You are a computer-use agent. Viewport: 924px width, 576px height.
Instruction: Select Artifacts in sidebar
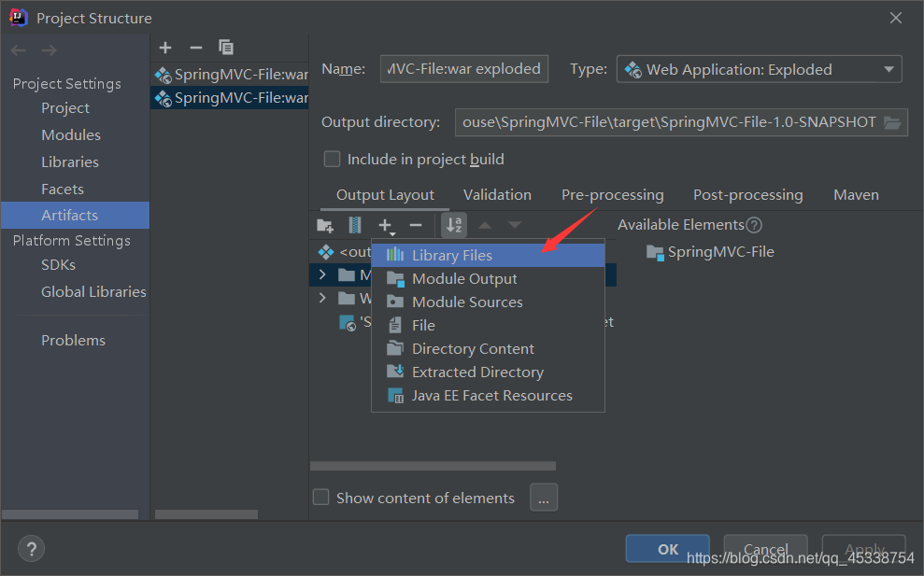[75, 215]
